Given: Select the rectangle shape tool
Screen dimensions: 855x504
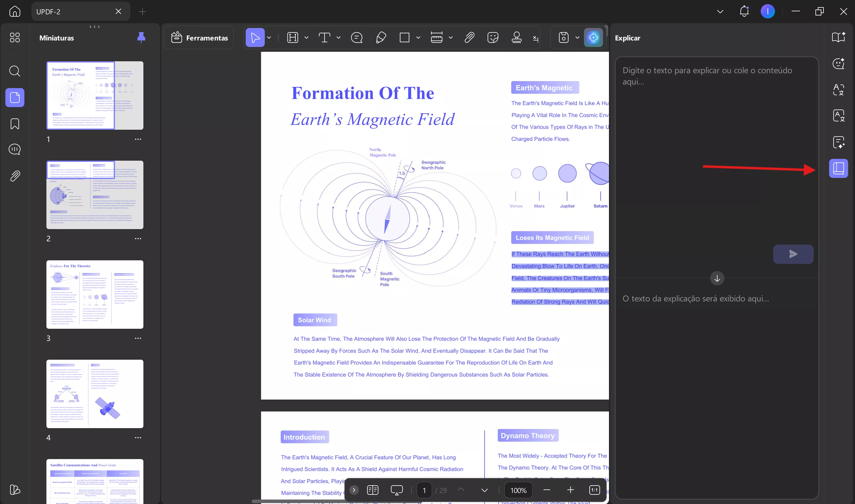Looking at the screenshot, I should click(404, 37).
